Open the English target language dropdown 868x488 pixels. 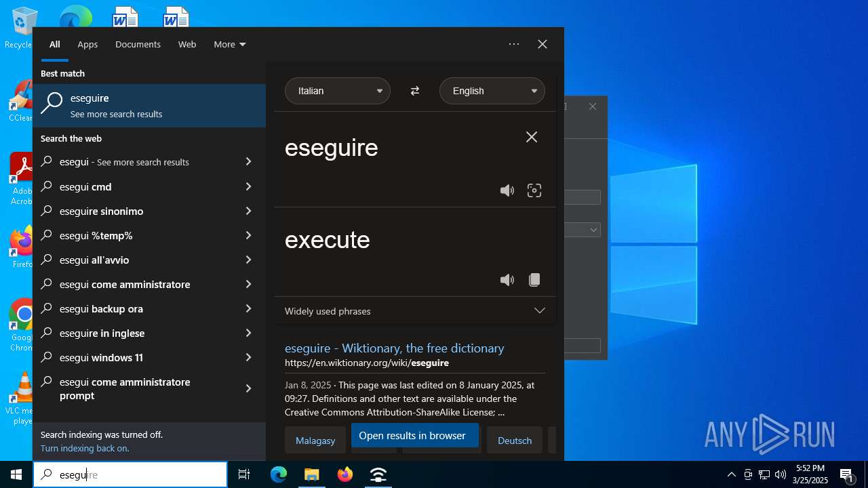(492, 91)
